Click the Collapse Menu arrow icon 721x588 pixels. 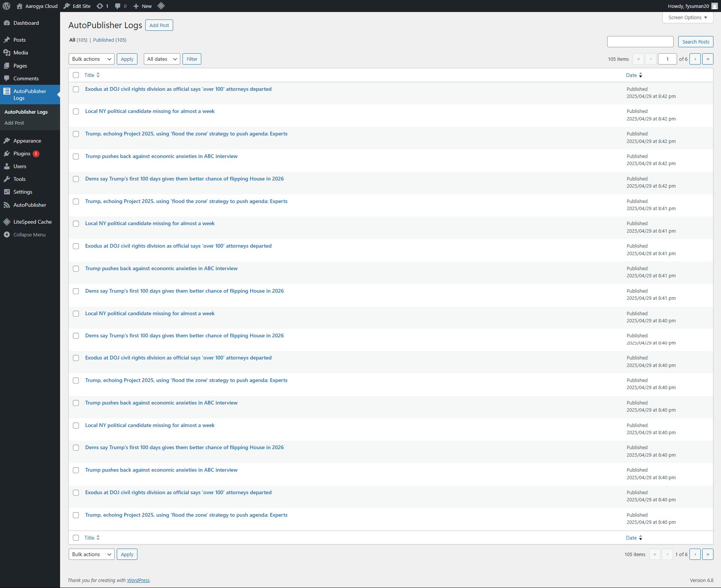coord(7,235)
